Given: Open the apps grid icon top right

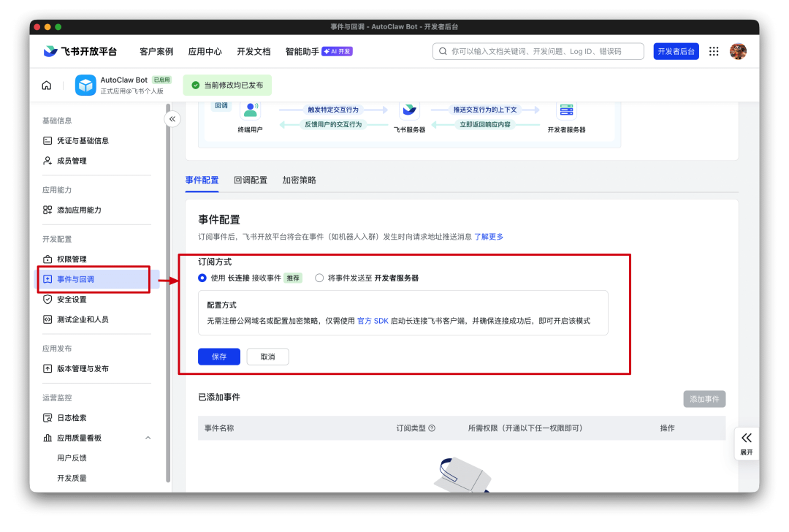Looking at the screenshot, I should point(714,51).
